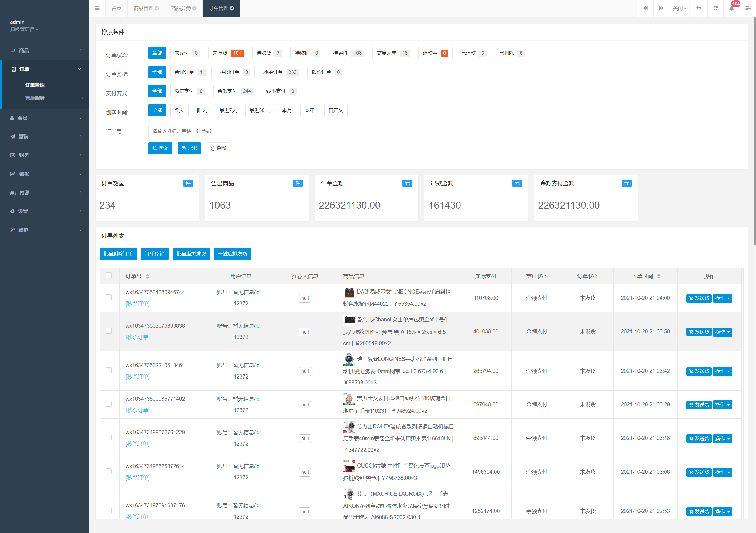Image resolution: width=756 pixels, height=533 pixels.
Task: Expand the 商品 sidebar menu
Action: (44, 50)
